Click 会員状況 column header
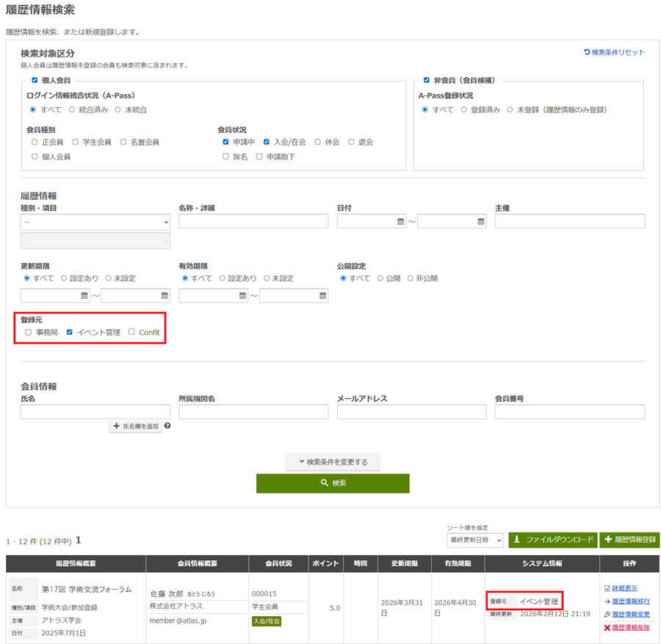The image size is (661, 644). [x=278, y=563]
